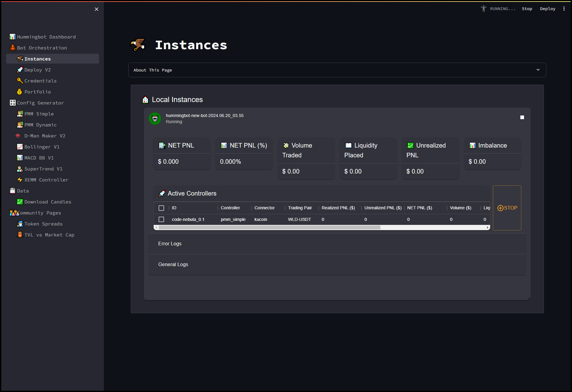Close the sidebar with the X icon
572x392 pixels.
97,9
